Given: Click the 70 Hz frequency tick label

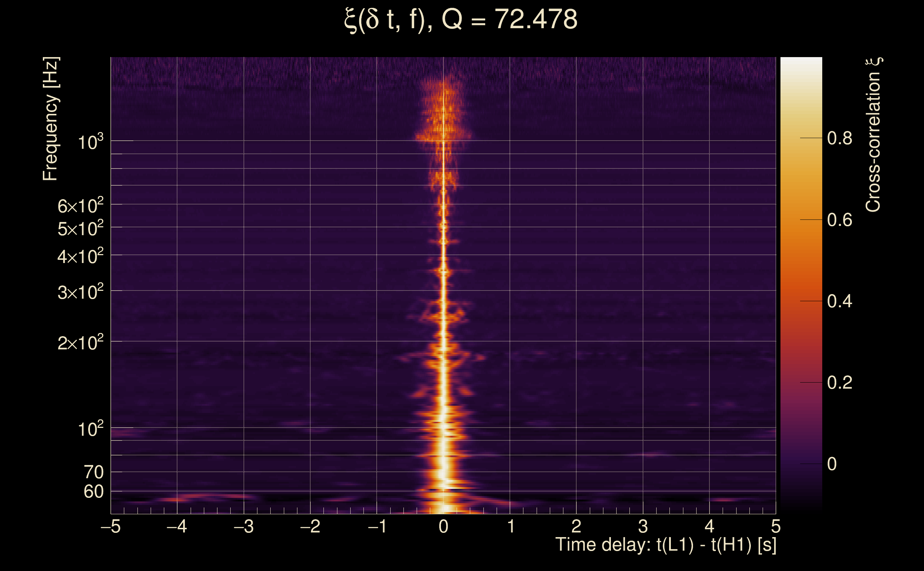Looking at the screenshot, I should tap(93, 473).
